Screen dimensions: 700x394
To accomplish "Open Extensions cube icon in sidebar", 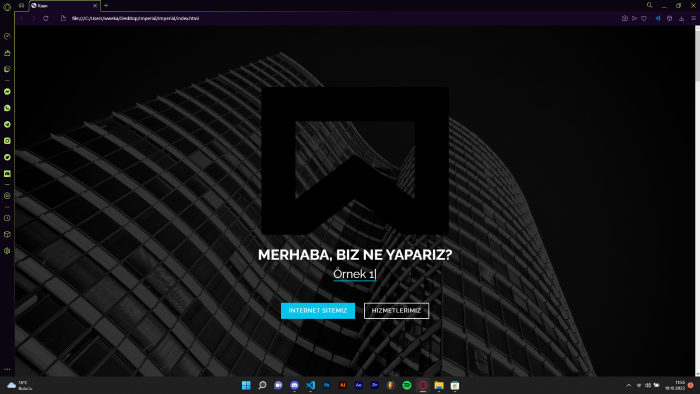I will click(7, 234).
